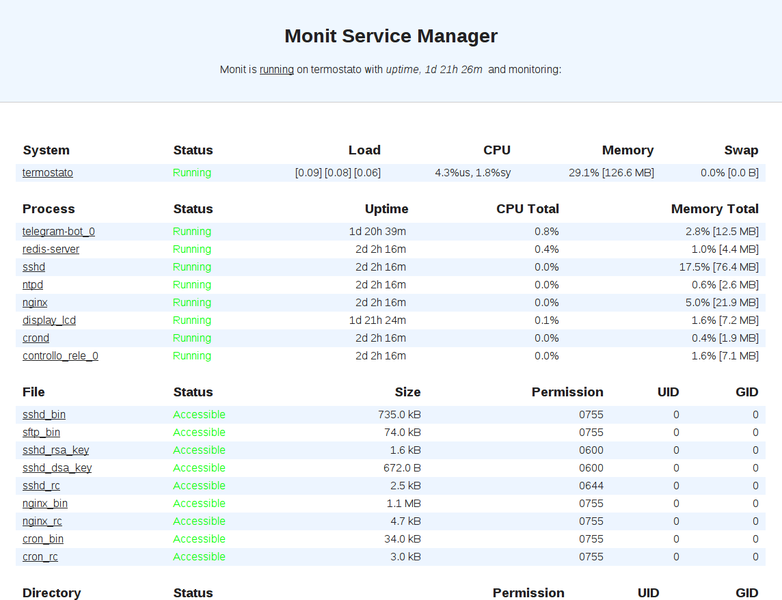Open nginx_rc file details
Image resolution: width=782 pixels, height=600 pixels.
tap(42, 522)
